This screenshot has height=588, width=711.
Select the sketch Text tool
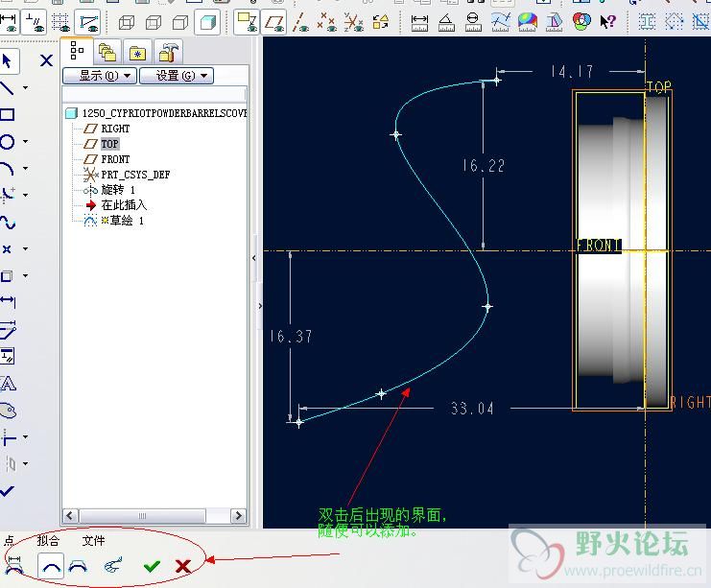click(x=7, y=384)
